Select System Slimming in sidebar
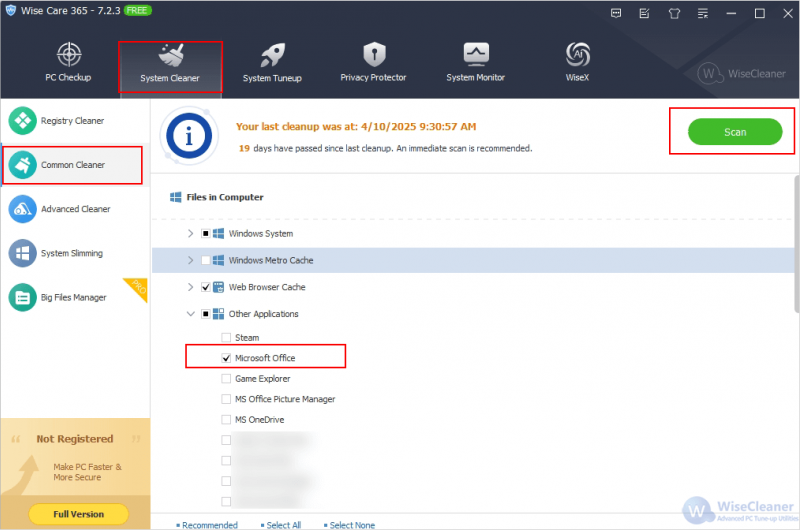 pos(75,253)
